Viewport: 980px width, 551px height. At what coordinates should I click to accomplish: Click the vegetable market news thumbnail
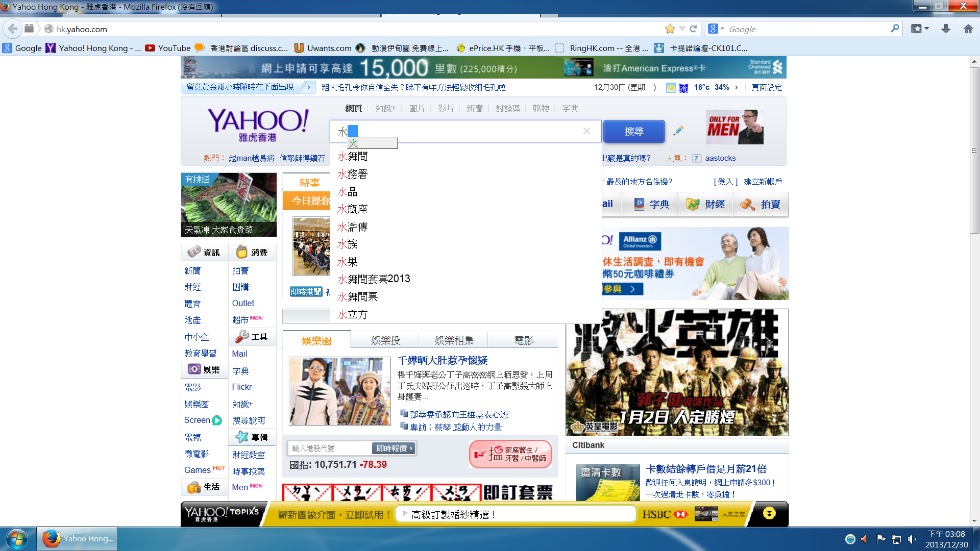[229, 205]
